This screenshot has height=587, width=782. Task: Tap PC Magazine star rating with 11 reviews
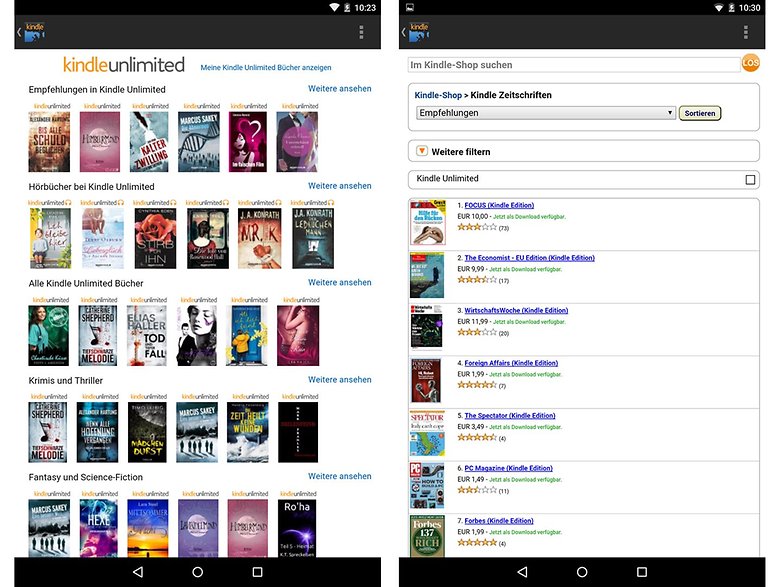477,490
